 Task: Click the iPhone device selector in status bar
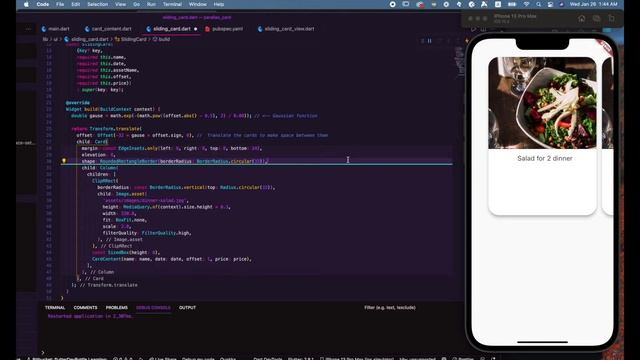357,358
